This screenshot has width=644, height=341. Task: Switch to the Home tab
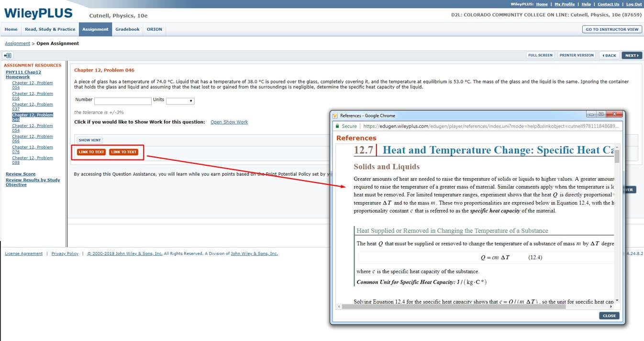[x=11, y=29]
